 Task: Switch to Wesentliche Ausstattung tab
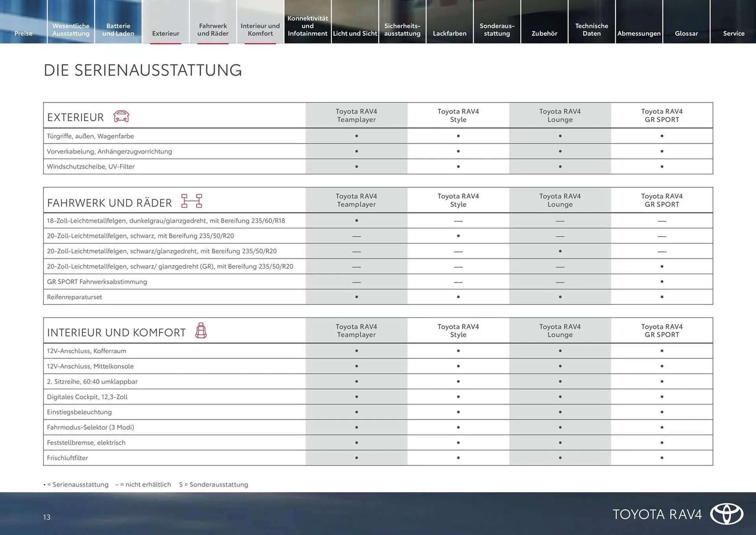[x=71, y=30]
